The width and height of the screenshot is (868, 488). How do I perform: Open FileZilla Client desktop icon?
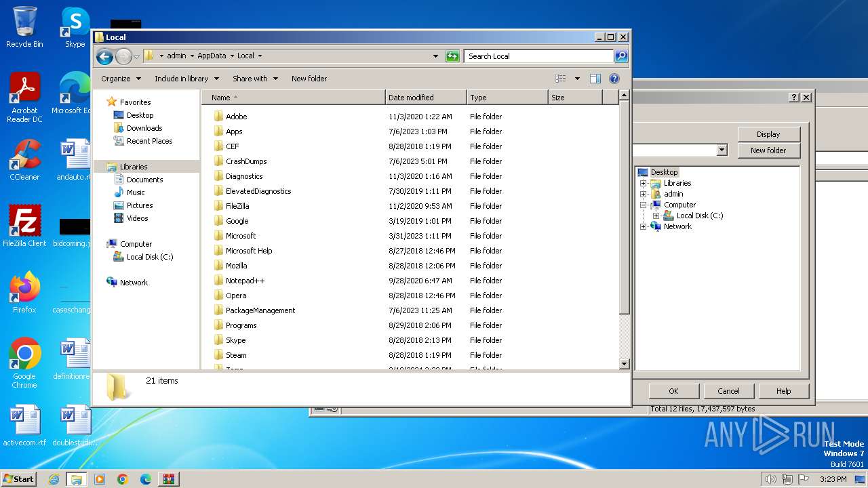(24, 226)
